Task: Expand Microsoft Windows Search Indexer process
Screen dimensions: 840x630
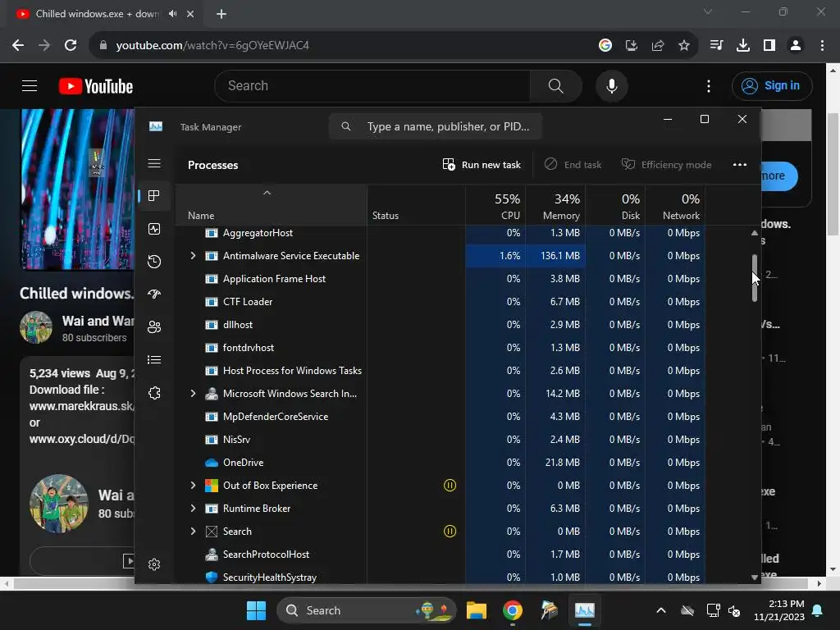Action: [x=193, y=393]
